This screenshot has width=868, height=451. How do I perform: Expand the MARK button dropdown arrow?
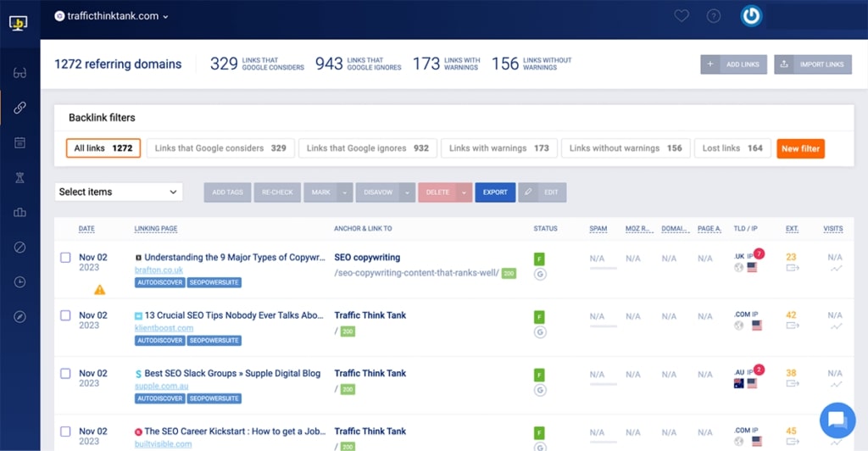tap(344, 192)
